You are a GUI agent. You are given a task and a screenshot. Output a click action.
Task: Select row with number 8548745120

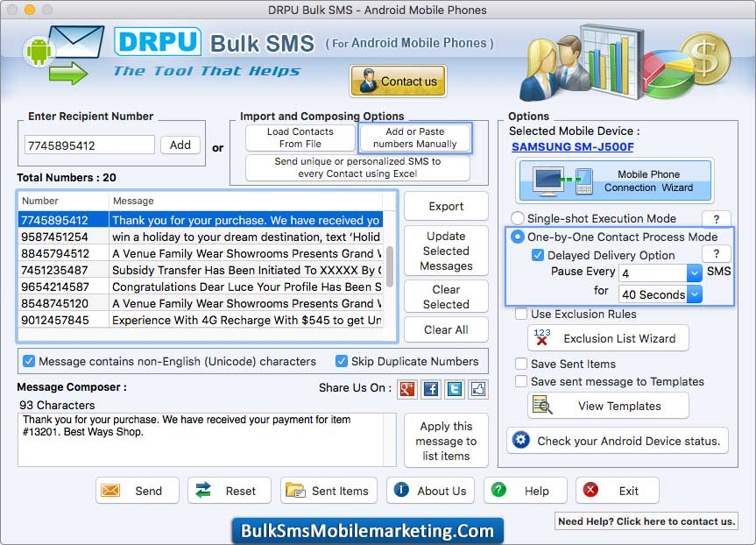pos(201,303)
